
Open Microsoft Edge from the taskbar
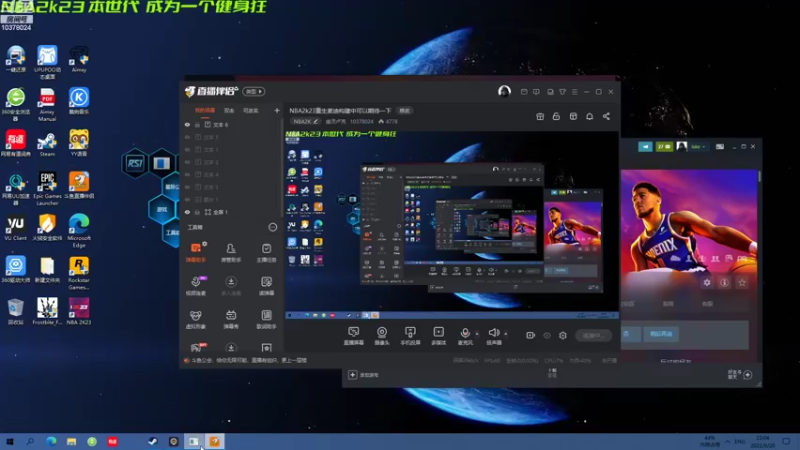pyautogui.click(x=51, y=441)
